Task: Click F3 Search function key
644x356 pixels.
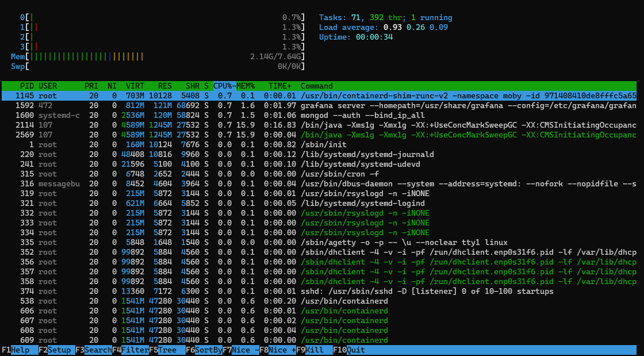Action: [x=97, y=350]
